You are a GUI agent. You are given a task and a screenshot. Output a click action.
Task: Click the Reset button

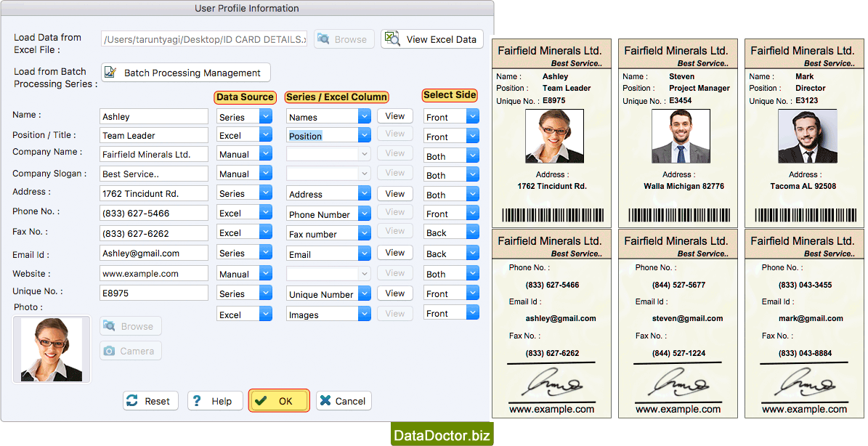pos(150,401)
